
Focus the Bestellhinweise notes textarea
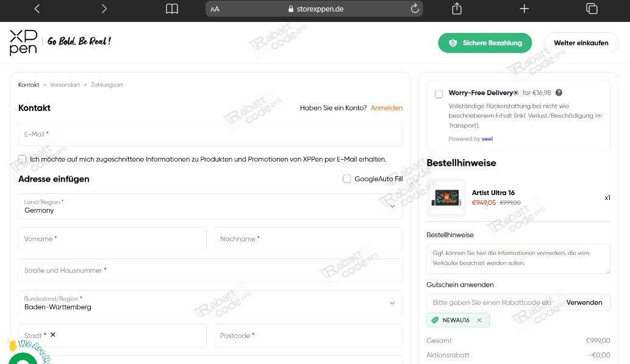point(518,259)
